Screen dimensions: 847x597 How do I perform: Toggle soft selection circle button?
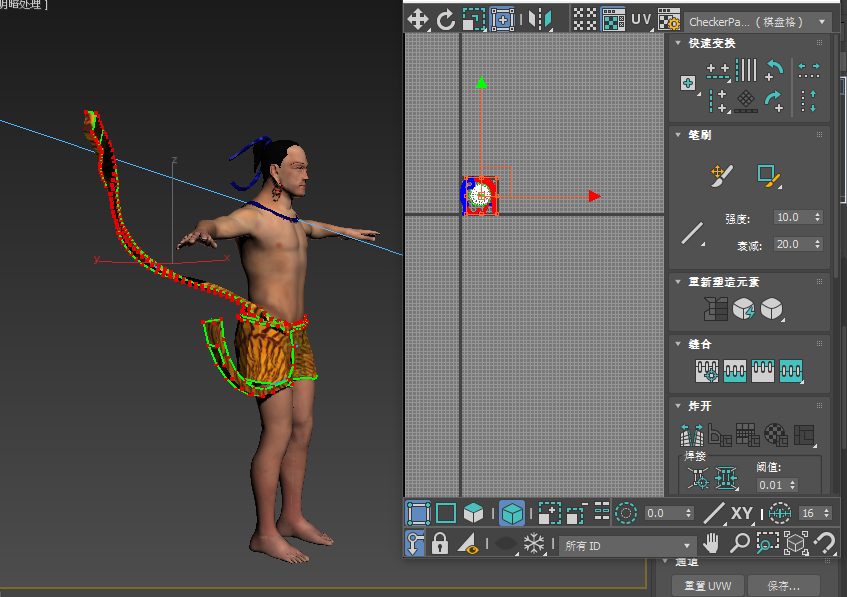click(x=626, y=513)
